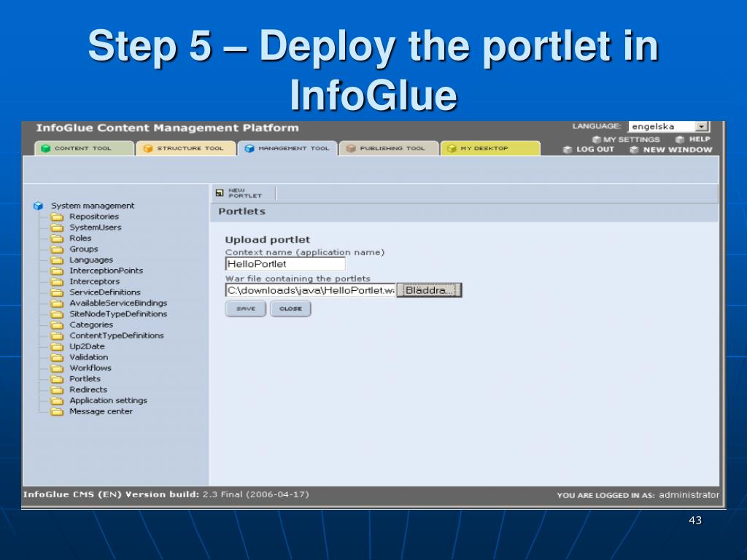Select Roles in the tree

pyautogui.click(x=80, y=238)
